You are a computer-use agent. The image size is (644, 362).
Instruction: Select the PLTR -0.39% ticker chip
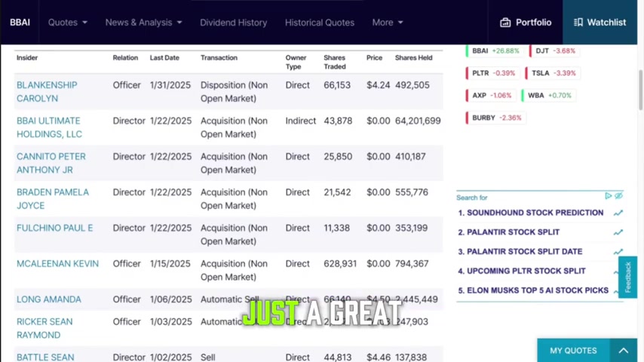click(x=493, y=73)
